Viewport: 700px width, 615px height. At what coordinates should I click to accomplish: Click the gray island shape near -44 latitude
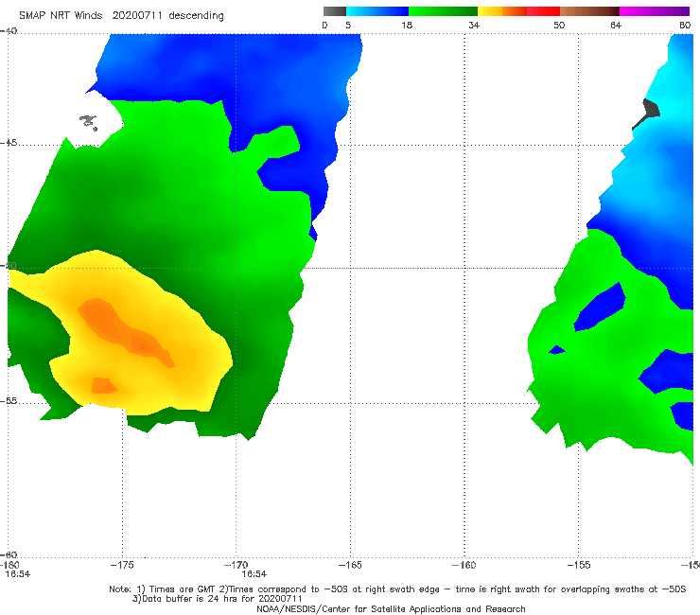[x=88, y=122]
